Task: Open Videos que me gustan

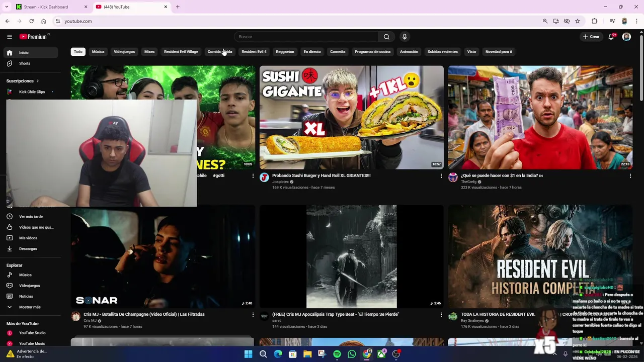Action: [x=31, y=227]
